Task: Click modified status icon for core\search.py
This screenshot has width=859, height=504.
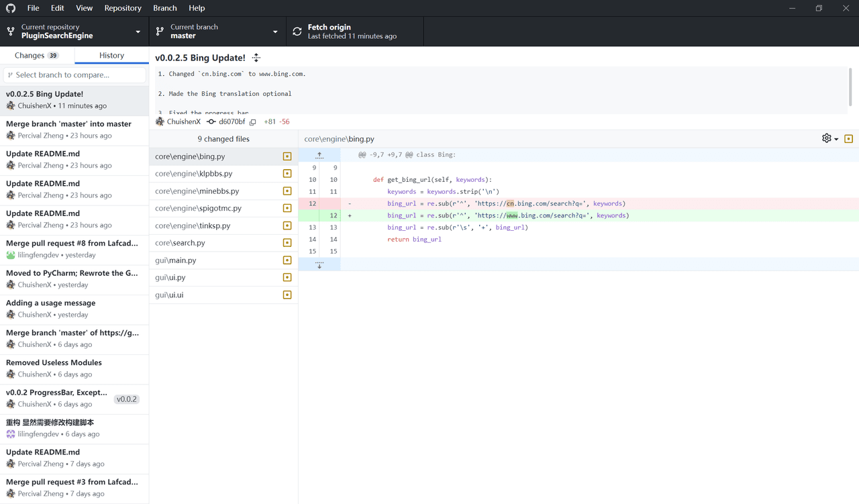Action: (x=287, y=243)
